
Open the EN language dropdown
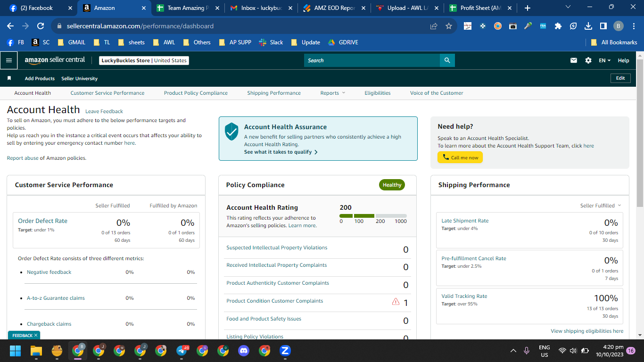click(x=604, y=60)
